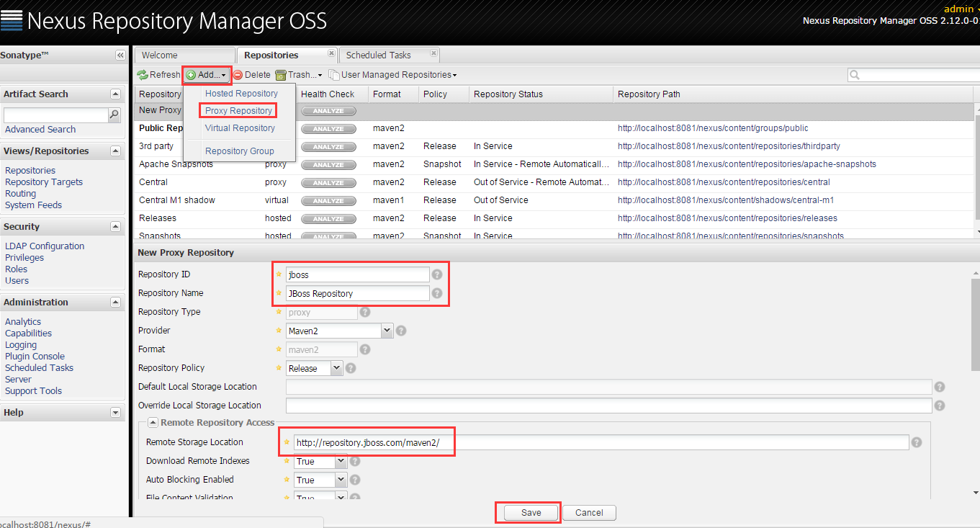Open System Feeds in the sidebar
This screenshot has width=980, height=528.
pyautogui.click(x=33, y=205)
